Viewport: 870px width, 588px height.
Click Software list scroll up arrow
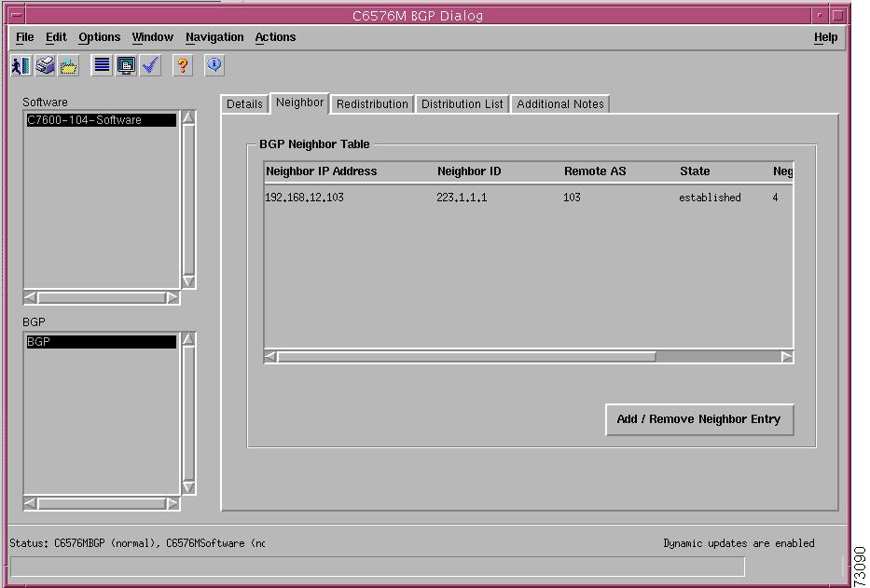[188, 117]
